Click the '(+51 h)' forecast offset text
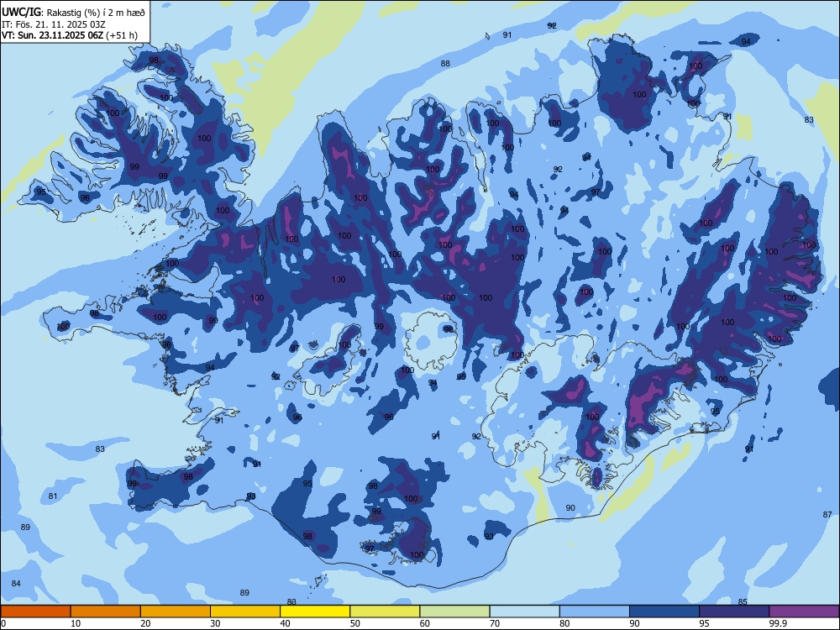This screenshot has width=840, height=630. tap(122, 35)
